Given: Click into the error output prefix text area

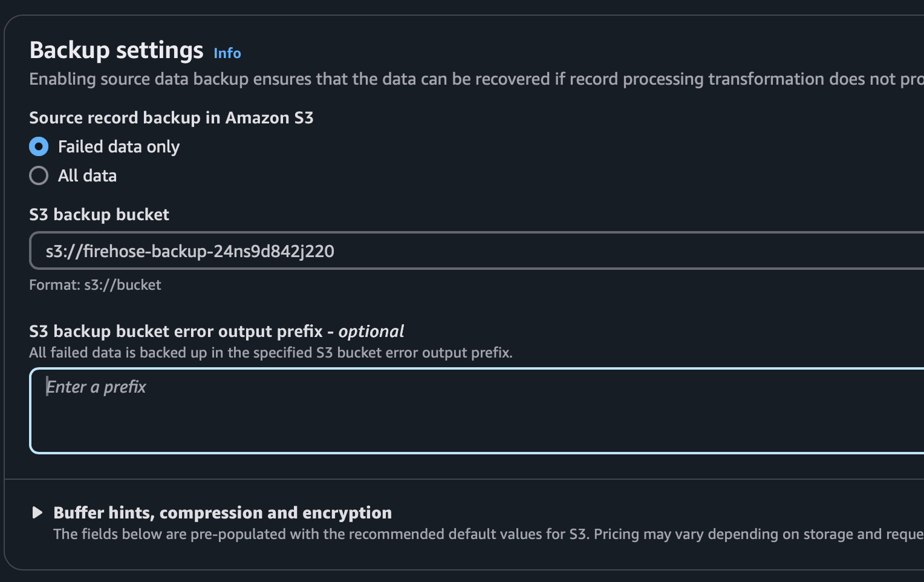Looking at the screenshot, I should coord(477,410).
